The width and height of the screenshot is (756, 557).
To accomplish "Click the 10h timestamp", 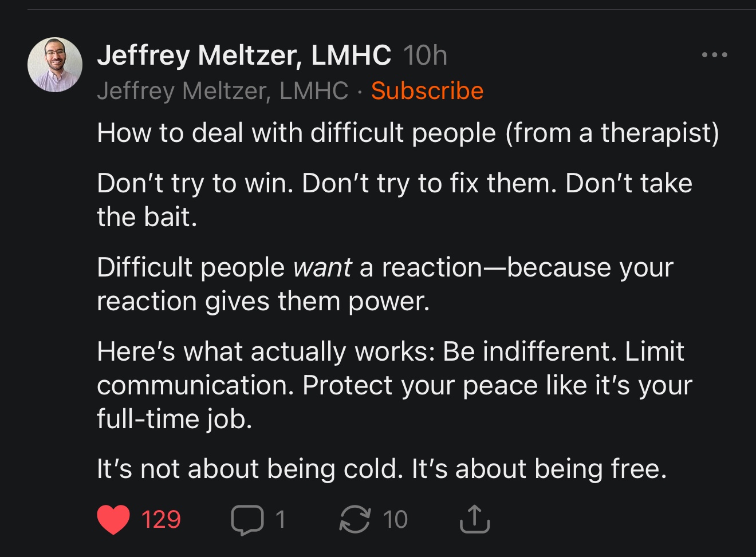I will 426,56.
